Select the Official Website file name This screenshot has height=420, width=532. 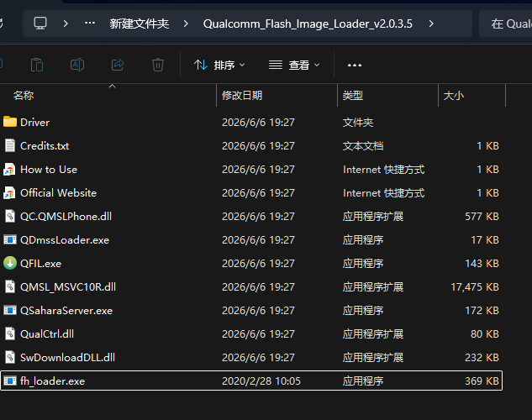[x=58, y=193]
